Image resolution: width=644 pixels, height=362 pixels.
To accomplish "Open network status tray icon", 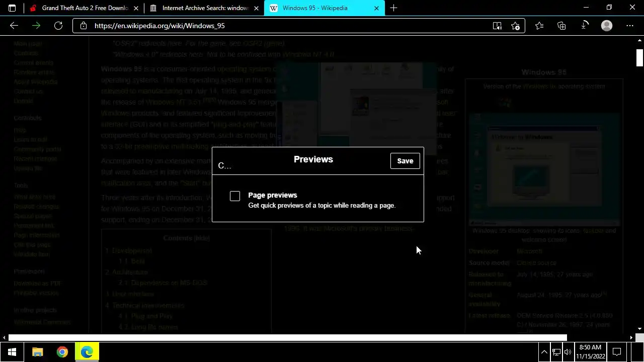I will coord(556,352).
